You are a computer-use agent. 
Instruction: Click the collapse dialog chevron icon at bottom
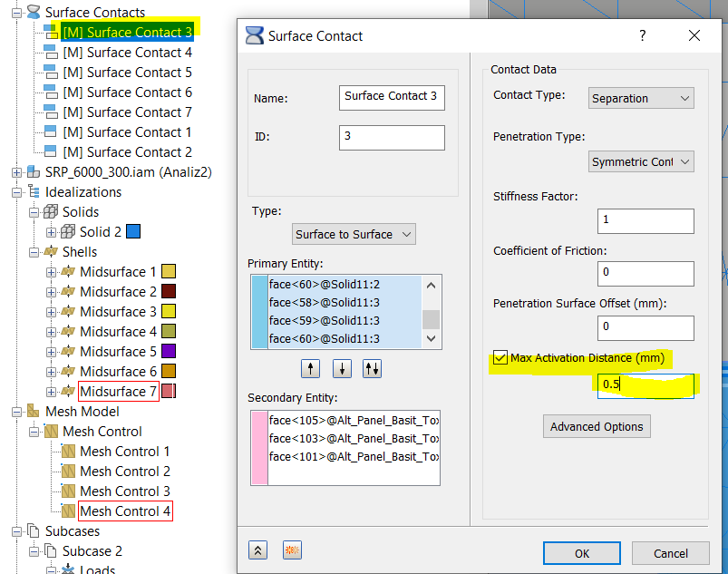(x=257, y=550)
